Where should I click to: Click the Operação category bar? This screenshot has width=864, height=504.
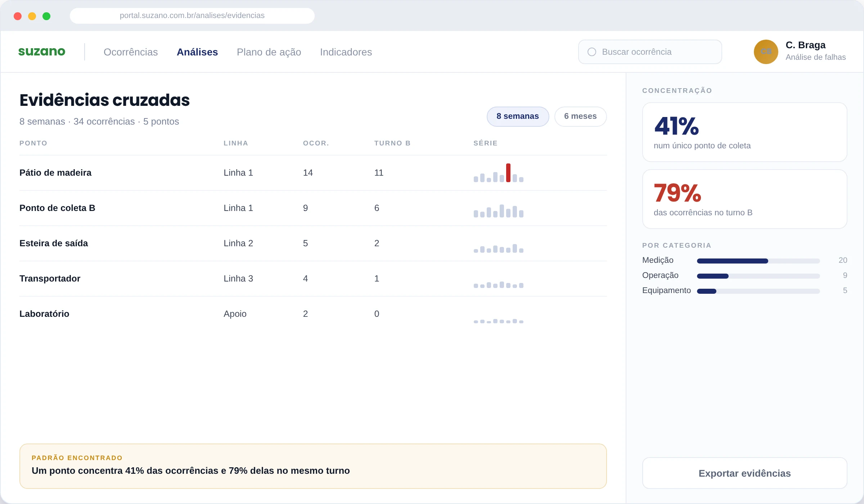point(758,276)
